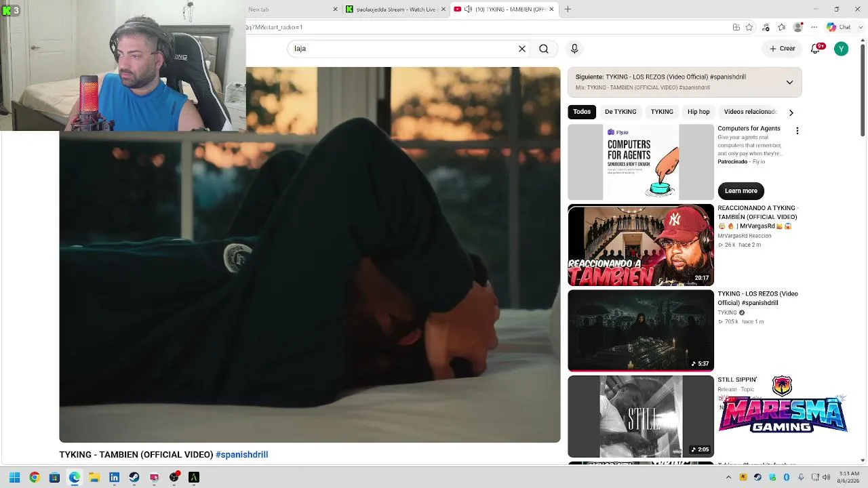Screen dimensions: 868x488
Task: Click the Crear button
Action: coord(782,49)
